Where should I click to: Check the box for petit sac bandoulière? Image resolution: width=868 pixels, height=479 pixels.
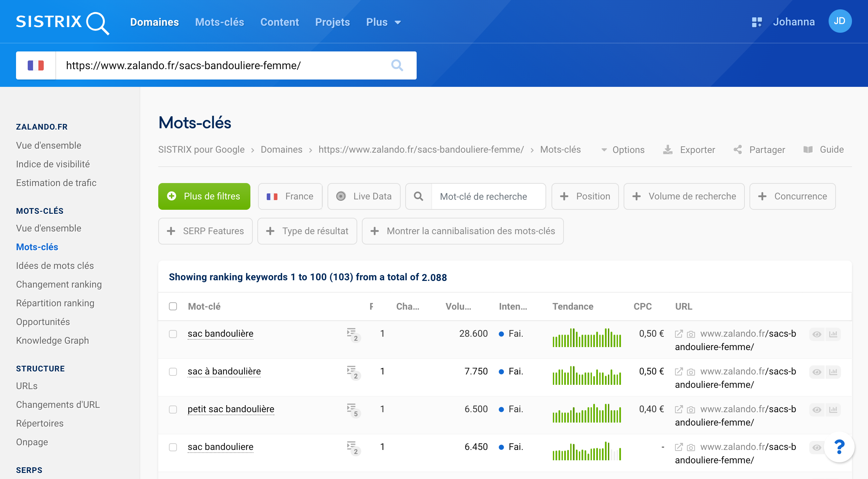(x=173, y=409)
